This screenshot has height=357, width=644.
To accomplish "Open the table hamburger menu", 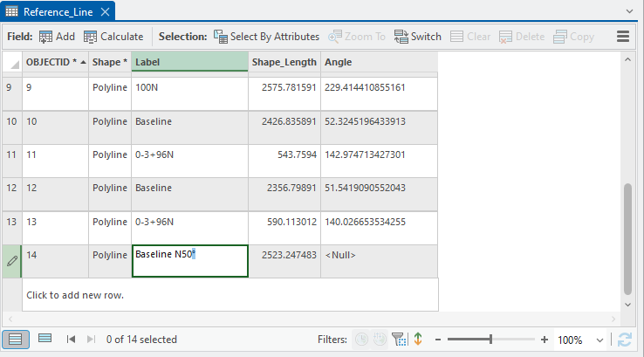I will coord(623,36).
